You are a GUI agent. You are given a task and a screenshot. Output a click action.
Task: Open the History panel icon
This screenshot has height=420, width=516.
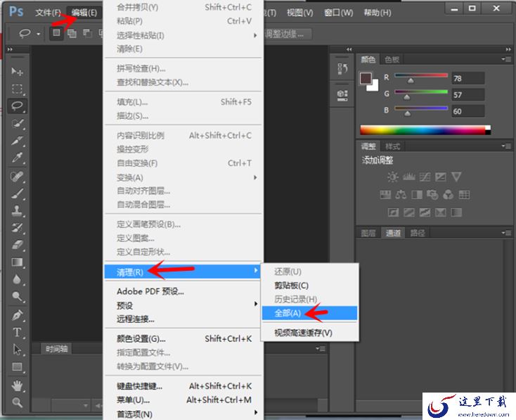click(342, 69)
